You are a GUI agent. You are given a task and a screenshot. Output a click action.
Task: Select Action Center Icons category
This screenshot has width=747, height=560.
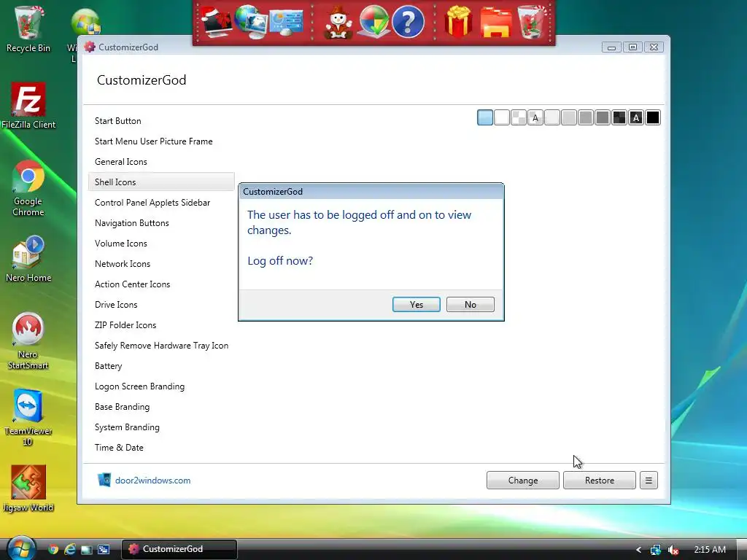pos(161,284)
